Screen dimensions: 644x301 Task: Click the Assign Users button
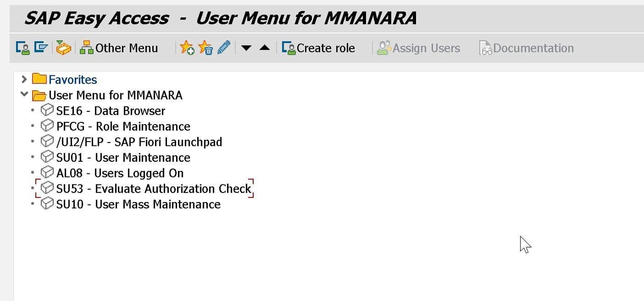point(418,48)
